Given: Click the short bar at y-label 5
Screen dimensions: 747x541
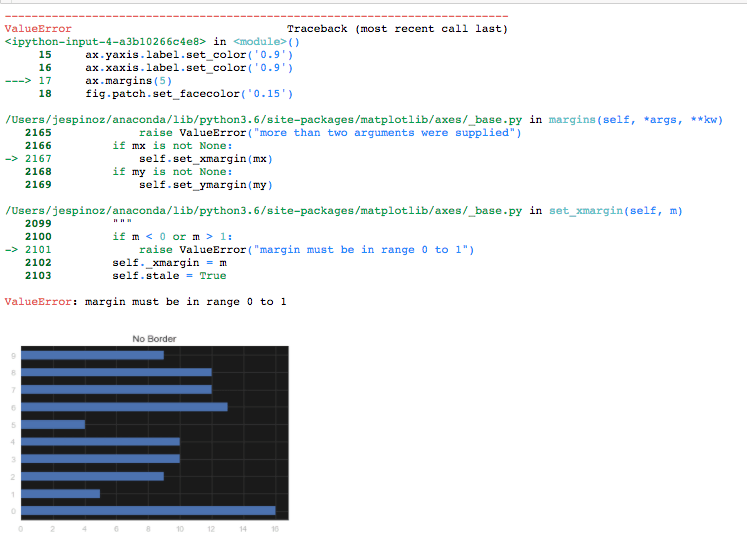Looking at the screenshot, I should (53, 424).
